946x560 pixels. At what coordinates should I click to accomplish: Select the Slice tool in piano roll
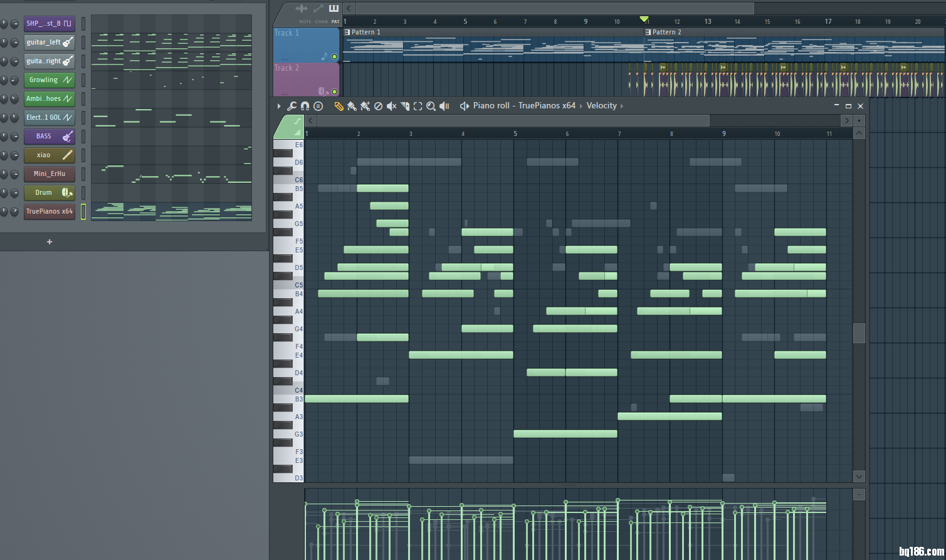coord(405,106)
